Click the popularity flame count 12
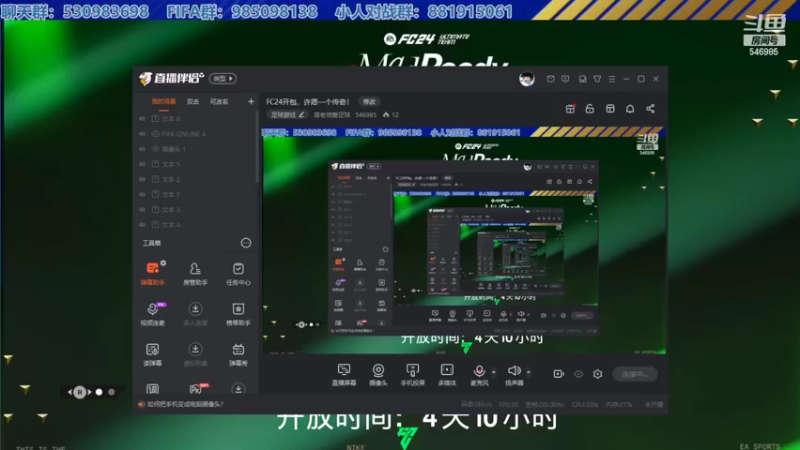 391,115
